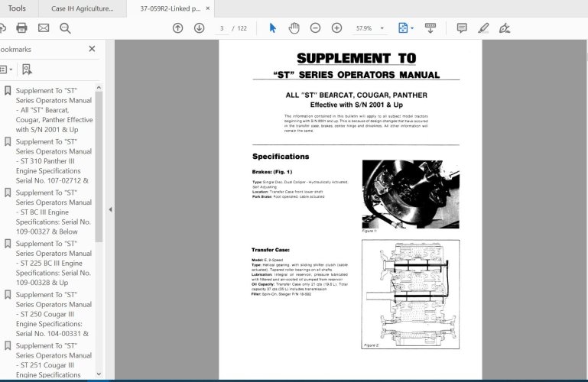Screen dimensions: 588x382
Task: Select the highlight pen tool
Action: [483, 28]
